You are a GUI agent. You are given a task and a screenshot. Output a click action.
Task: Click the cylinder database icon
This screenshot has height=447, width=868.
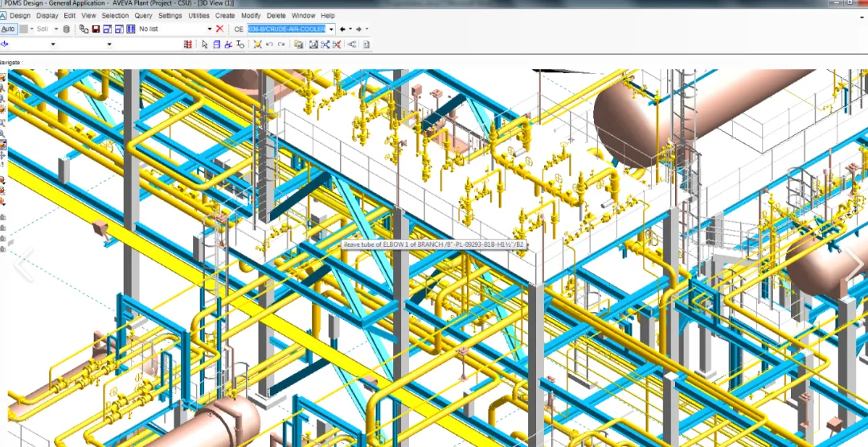(x=66, y=29)
